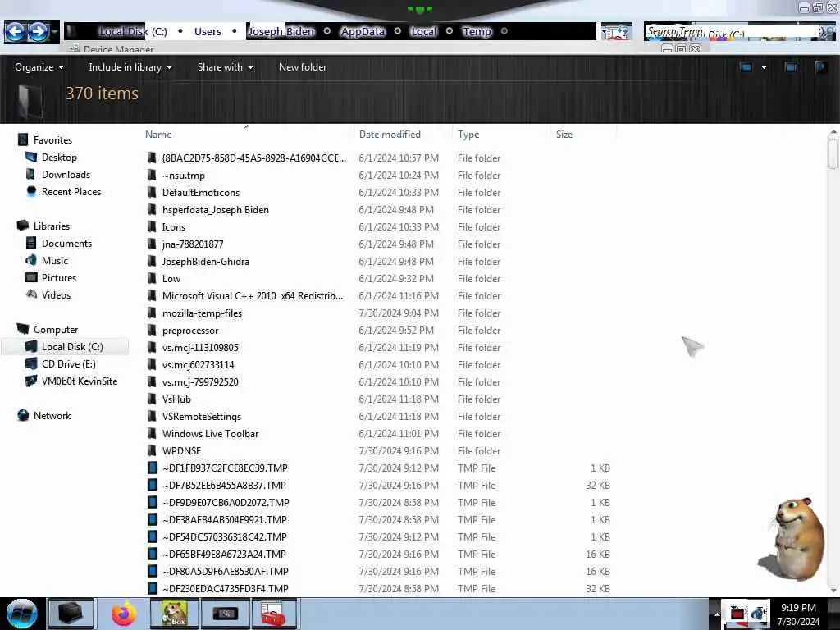Open the Include in library menu
This screenshot has height=630, width=840.
tap(130, 67)
